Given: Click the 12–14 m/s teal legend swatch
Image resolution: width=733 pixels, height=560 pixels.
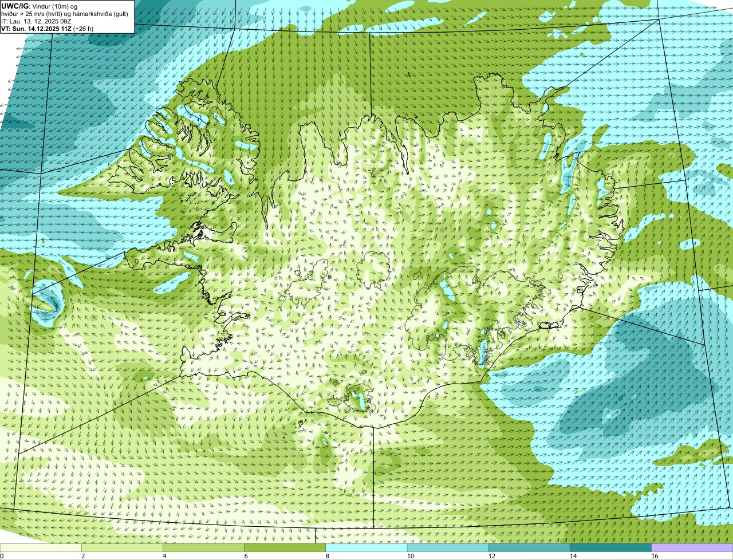Looking at the screenshot, I should 529,548.
